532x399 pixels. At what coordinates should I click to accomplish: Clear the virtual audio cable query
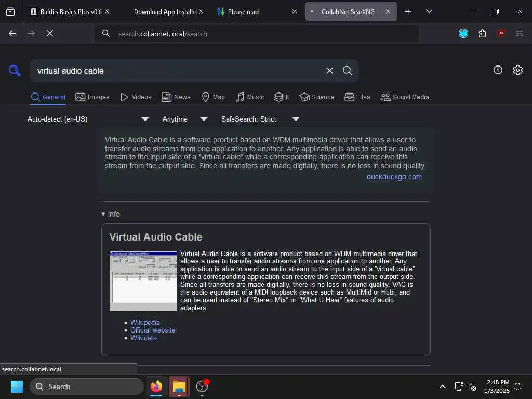pos(329,71)
